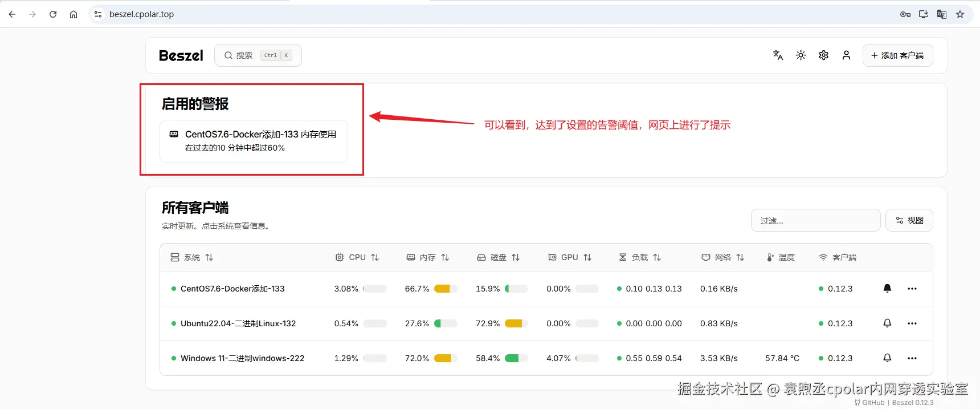Image resolution: width=980 pixels, height=409 pixels.
Task: Click Ubuntu22.04 disk bar at 72.9%
Action: tap(516, 323)
